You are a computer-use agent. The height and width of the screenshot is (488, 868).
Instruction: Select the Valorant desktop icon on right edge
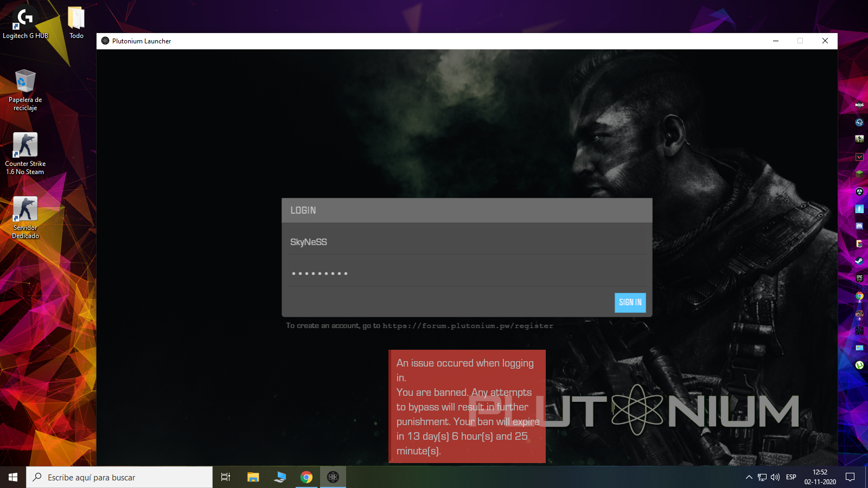click(x=859, y=157)
